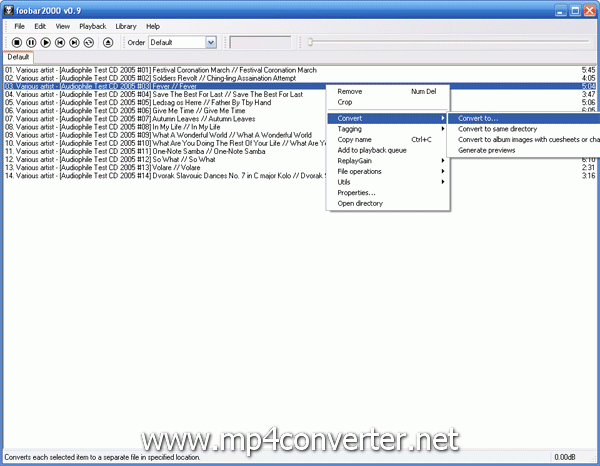Open the Playback menu in menu bar
The height and width of the screenshot is (466, 600).
click(92, 25)
